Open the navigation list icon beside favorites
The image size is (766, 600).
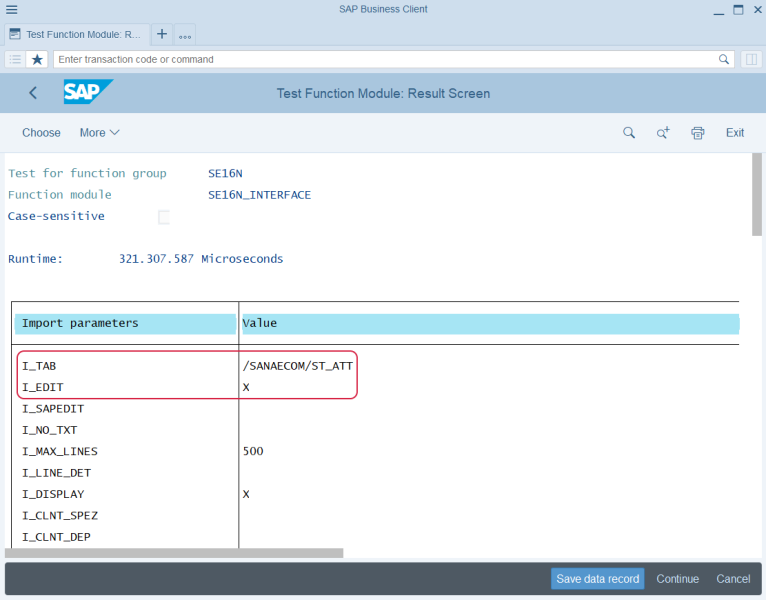[15, 60]
